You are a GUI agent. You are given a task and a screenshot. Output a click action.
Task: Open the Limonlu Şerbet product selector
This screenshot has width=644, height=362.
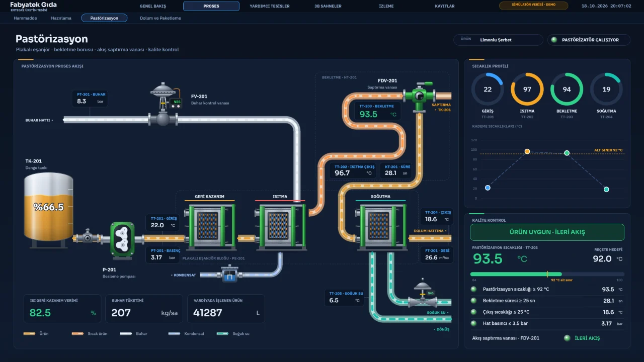pyautogui.click(x=498, y=40)
